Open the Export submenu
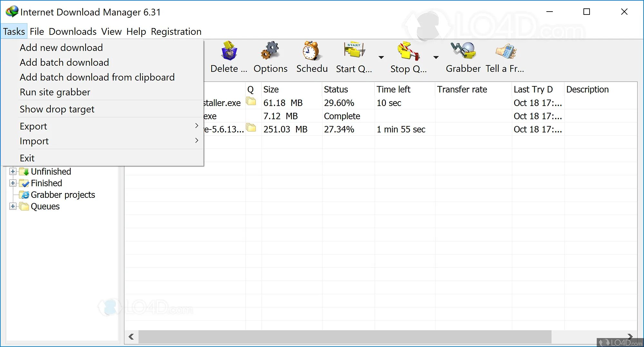This screenshot has height=347, width=644. 102,126
